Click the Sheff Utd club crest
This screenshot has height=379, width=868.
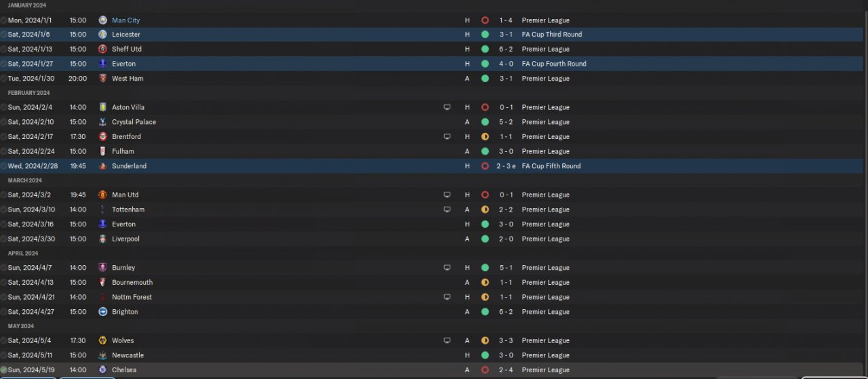pyautogui.click(x=102, y=49)
